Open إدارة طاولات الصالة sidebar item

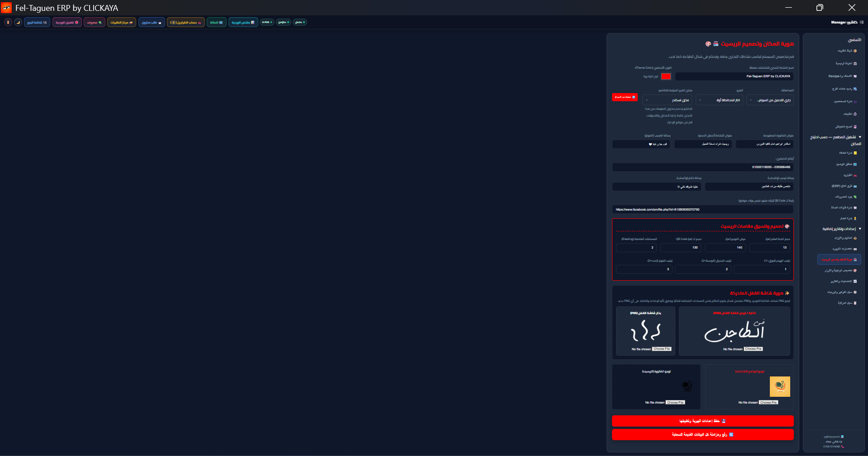pyautogui.click(x=844, y=207)
